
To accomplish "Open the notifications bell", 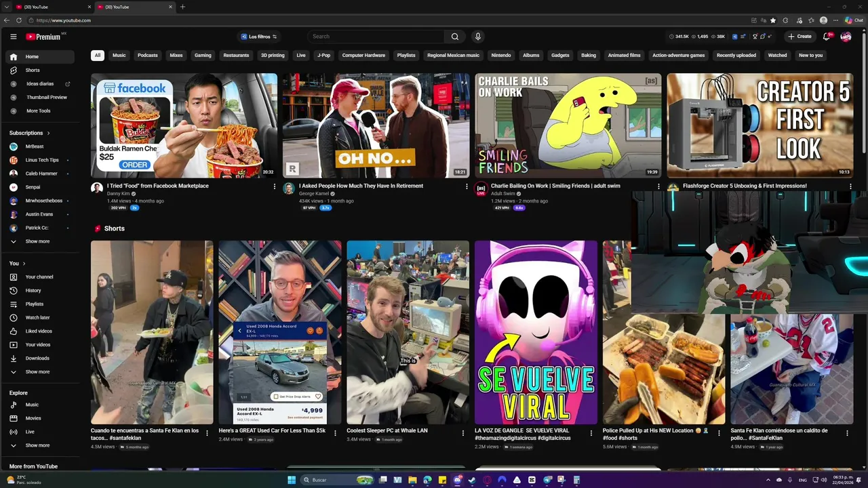I will pos(827,37).
